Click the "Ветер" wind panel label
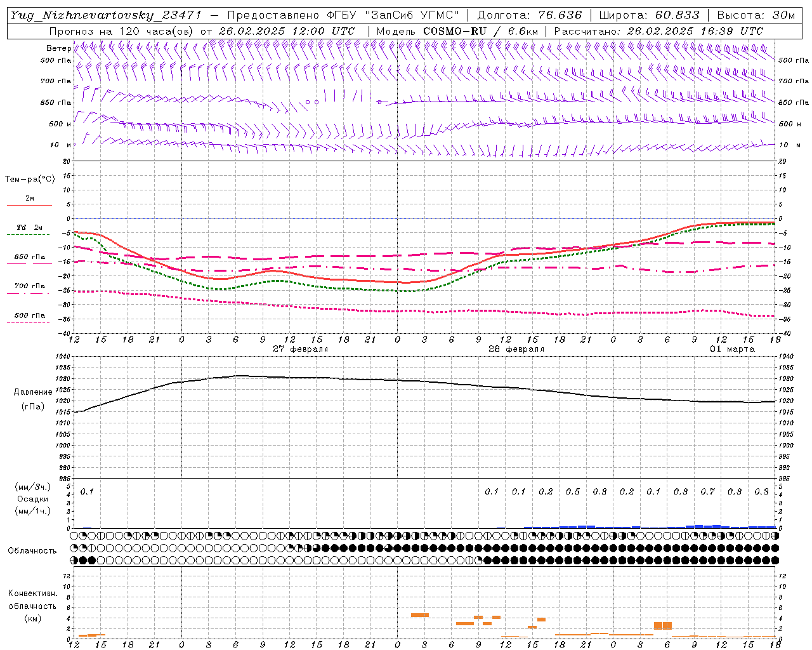Viewport: 812px width, 650px height. pos(58,48)
